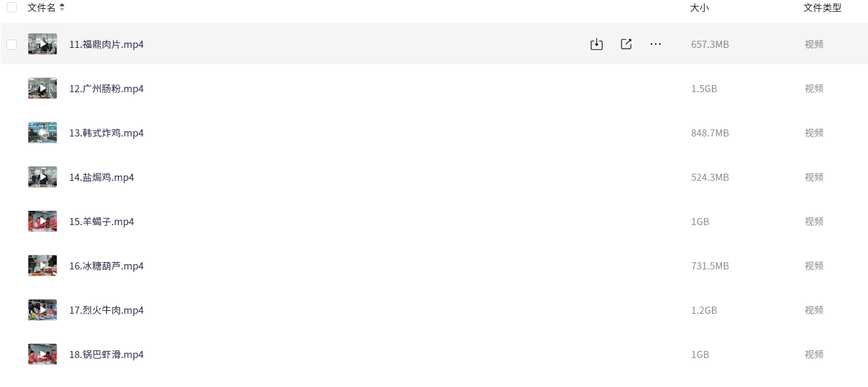Play the 13.韩式炸鸡 video thumbnail

click(43, 133)
